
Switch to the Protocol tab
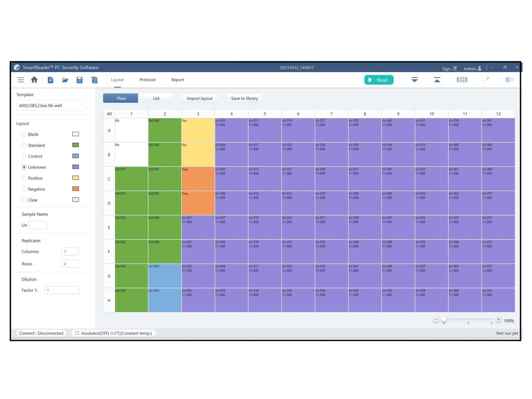pos(147,80)
